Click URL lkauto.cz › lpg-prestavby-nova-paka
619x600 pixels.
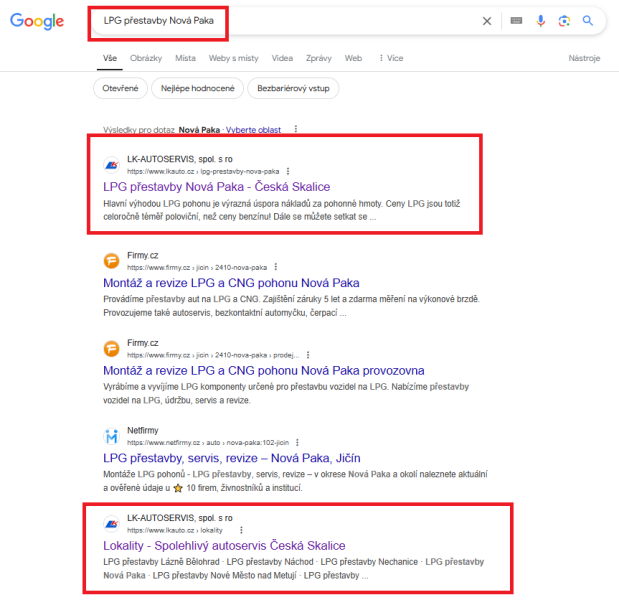[203, 171]
